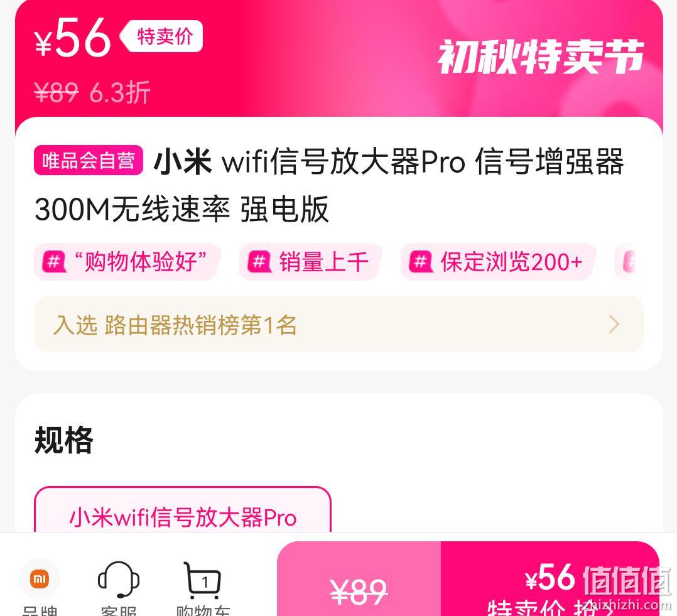Tap the 规格 section heading
Image resolution: width=677 pixels, height=616 pixels.
pos(64,440)
